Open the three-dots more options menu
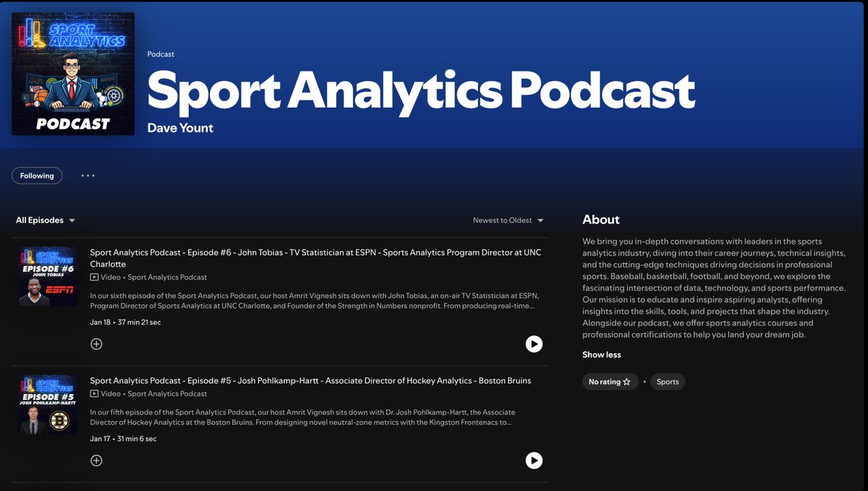This screenshot has height=491, width=868. 88,176
